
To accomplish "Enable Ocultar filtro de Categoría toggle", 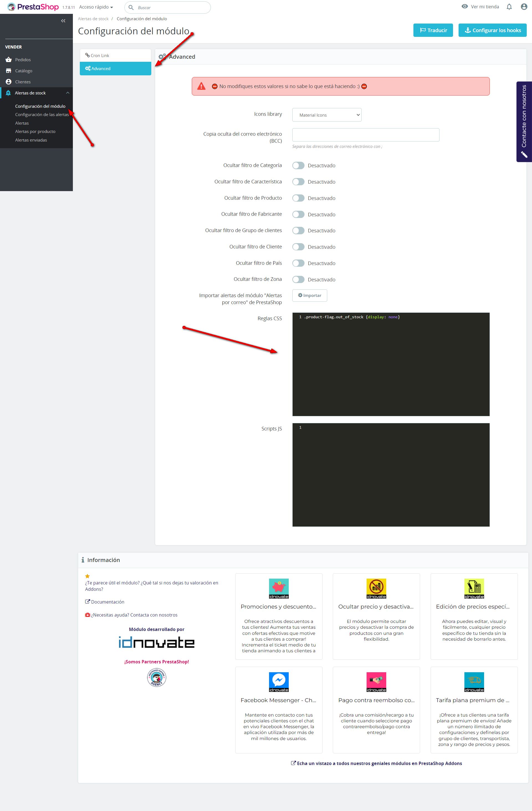I will tap(298, 166).
